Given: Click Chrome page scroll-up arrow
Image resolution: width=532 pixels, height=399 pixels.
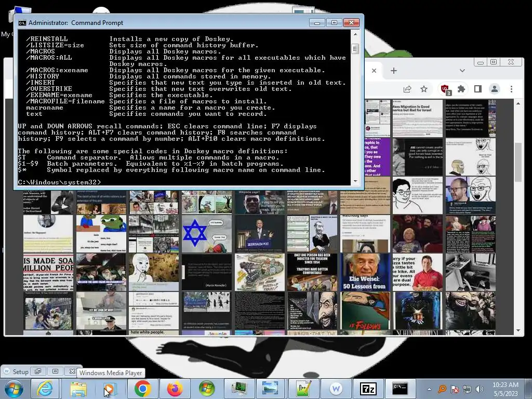Looking at the screenshot, I should click(518, 103).
